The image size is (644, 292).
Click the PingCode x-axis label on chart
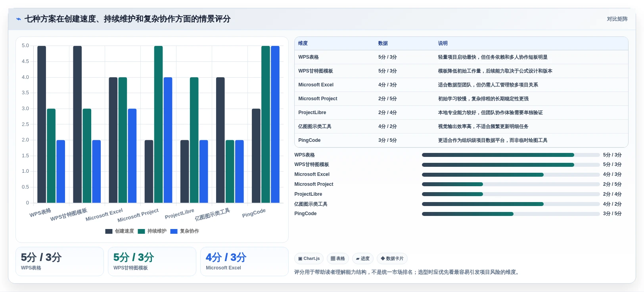click(254, 213)
